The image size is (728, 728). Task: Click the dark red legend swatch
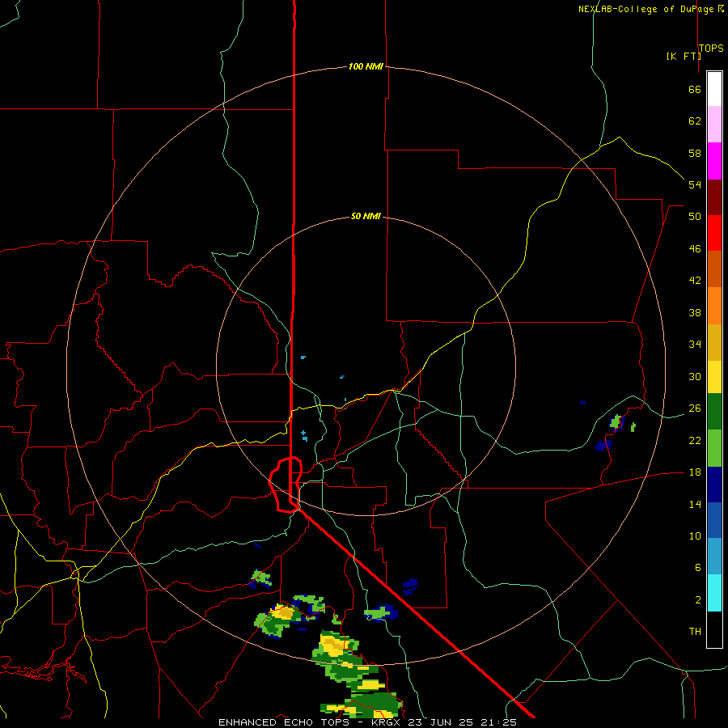[714, 197]
